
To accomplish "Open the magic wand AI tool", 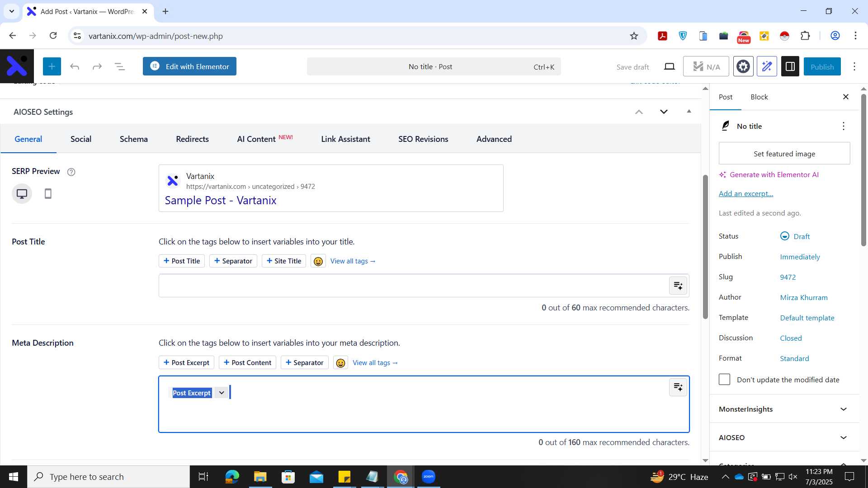I will point(767,66).
